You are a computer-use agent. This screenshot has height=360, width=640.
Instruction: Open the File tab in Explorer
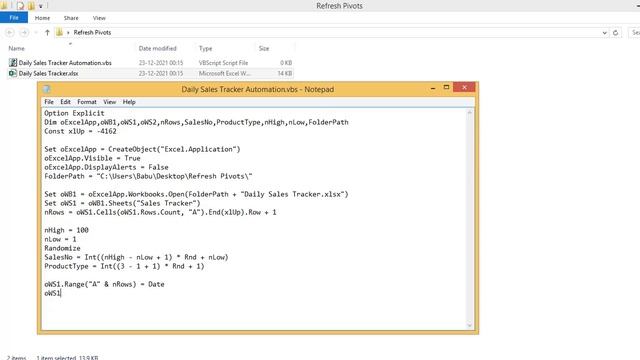[x=14, y=18]
